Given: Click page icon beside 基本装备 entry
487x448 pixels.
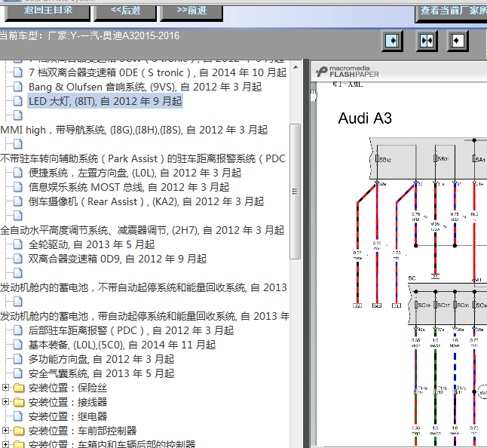Looking at the screenshot, I should [x=18, y=345].
